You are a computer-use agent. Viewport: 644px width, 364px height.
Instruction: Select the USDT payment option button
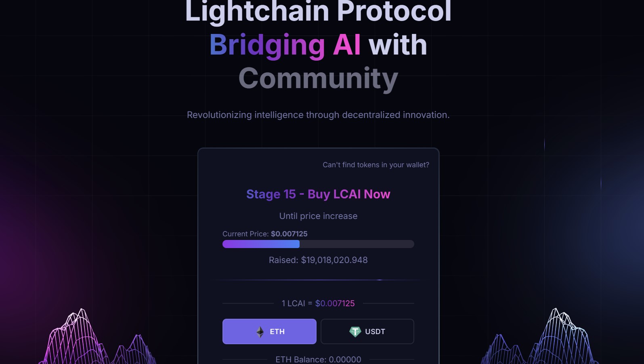pyautogui.click(x=367, y=331)
